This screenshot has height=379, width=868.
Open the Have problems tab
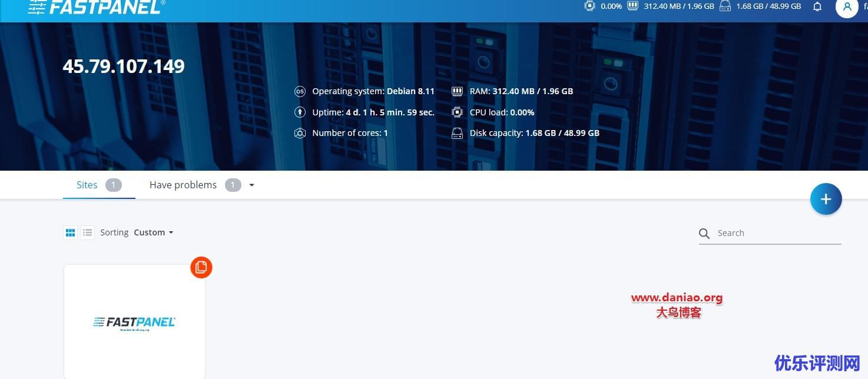click(183, 185)
